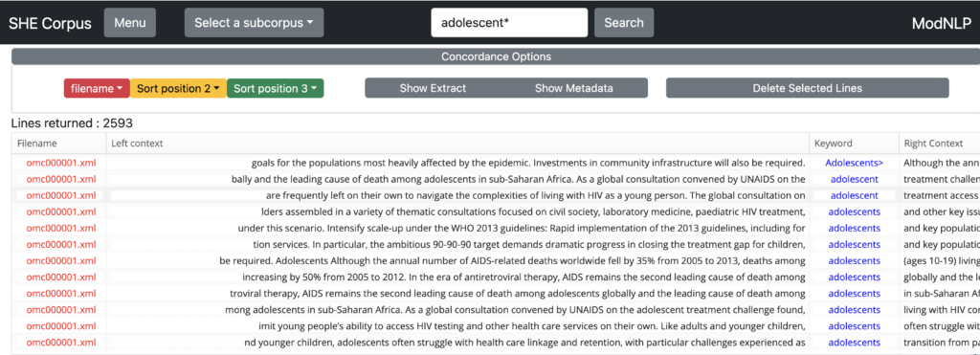Open the Menu button

pos(130,23)
